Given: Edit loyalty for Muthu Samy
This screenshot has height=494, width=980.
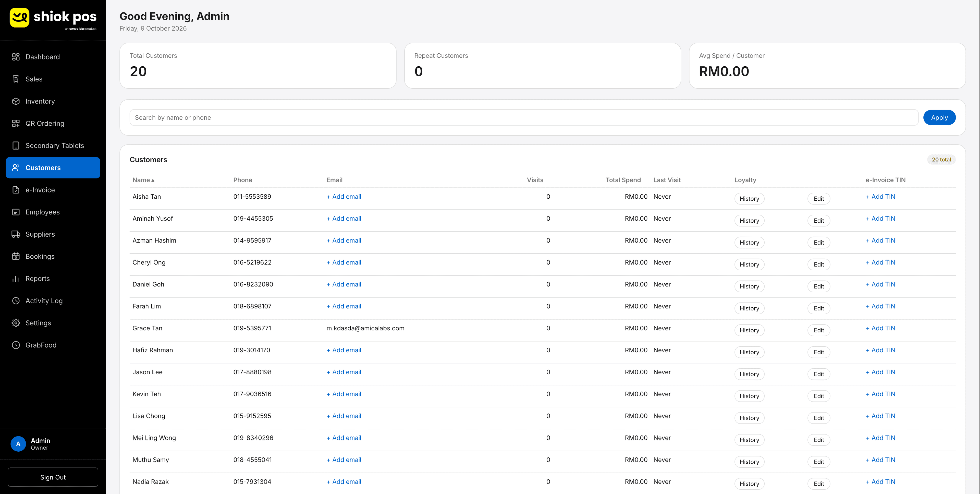Looking at the screenshot, I should pyautogui.click(x=819, y=462).
